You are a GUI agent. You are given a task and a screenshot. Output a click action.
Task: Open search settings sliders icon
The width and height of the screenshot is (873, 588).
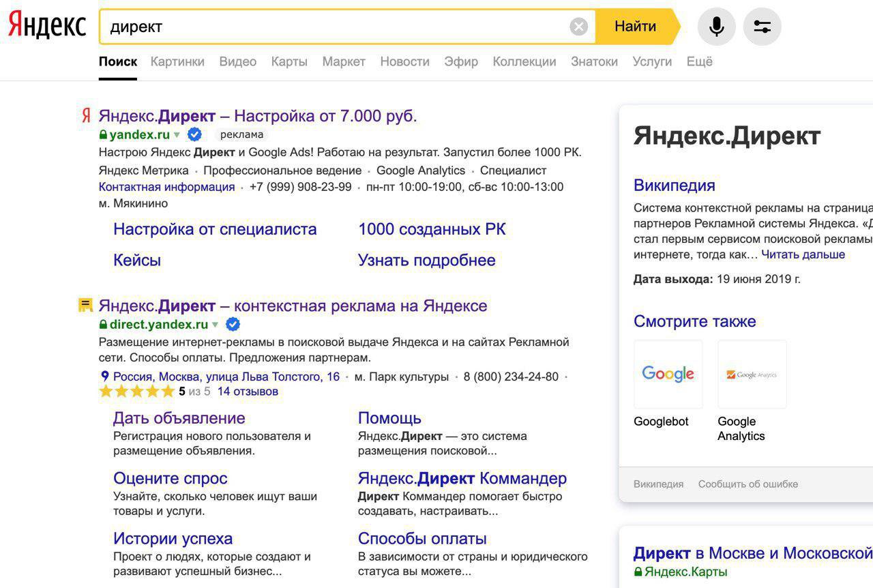pos(762,27)
